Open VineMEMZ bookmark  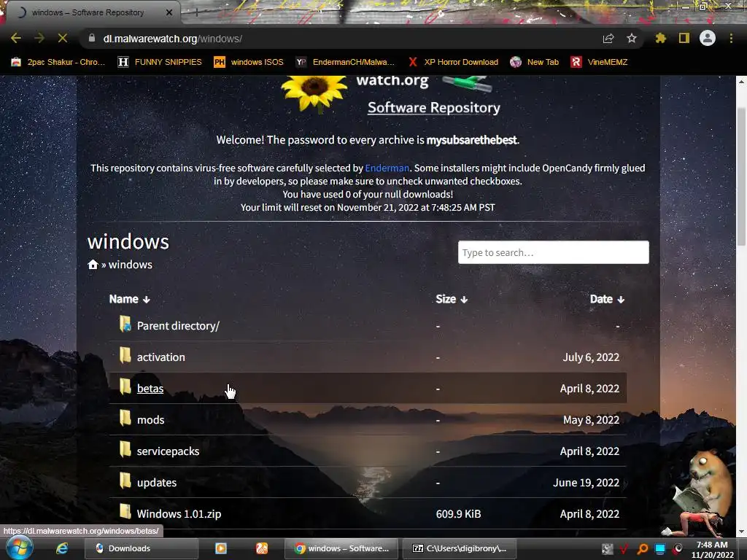click(599, 62)
